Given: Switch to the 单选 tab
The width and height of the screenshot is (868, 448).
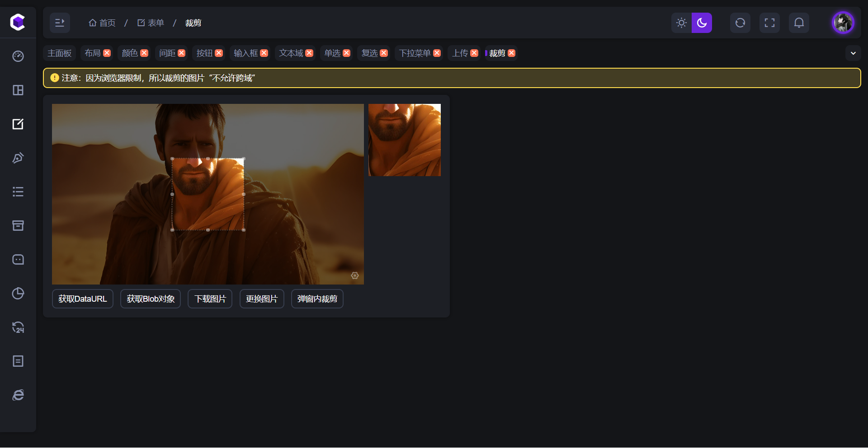Looking at the screenshot, I should pyautogui.click(x=332, y=53).
